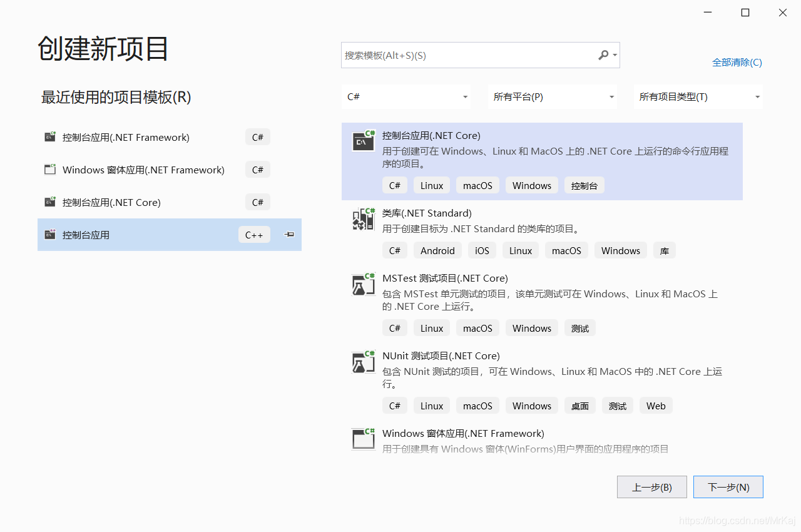Open the C# language filter dropdown
This screenshot has width=801, height=532.
click(406, 97)
